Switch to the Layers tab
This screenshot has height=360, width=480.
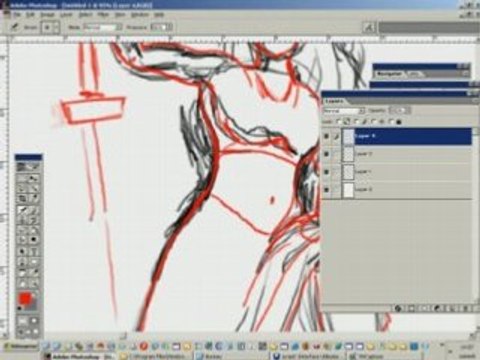334,101
